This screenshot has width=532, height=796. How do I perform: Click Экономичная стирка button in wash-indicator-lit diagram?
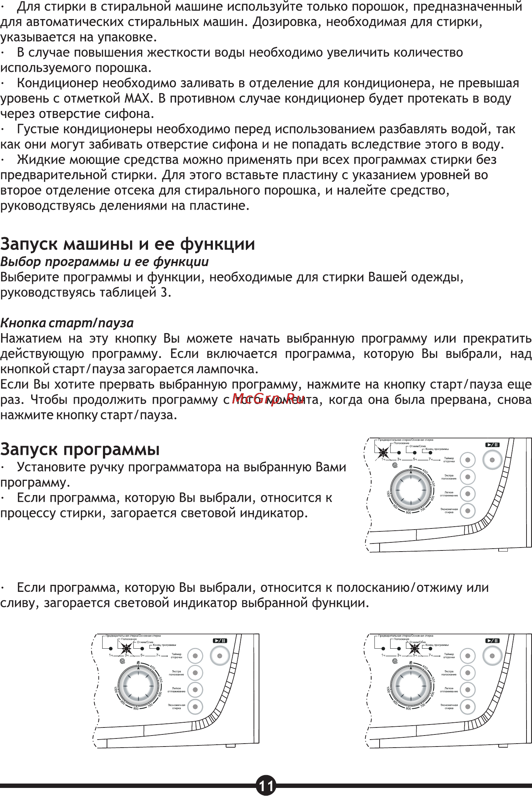point(468,511)
